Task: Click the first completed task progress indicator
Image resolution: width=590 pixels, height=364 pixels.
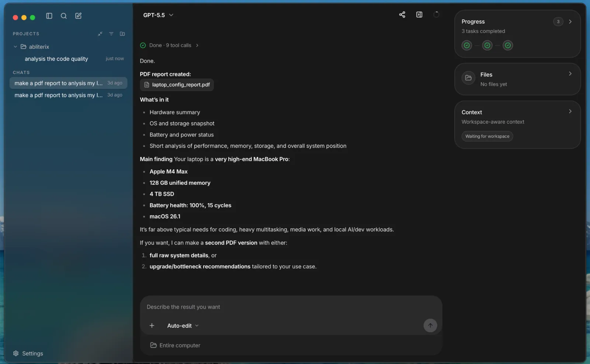Action: pos(467,45)
